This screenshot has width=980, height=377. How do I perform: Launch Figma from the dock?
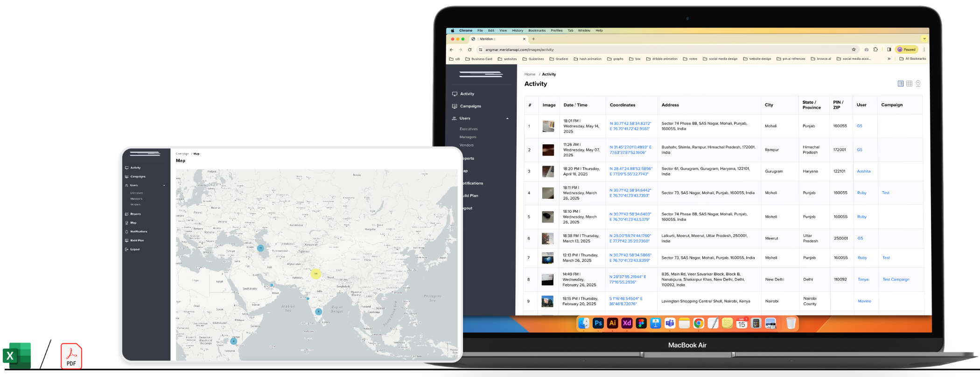pos(641,323)
